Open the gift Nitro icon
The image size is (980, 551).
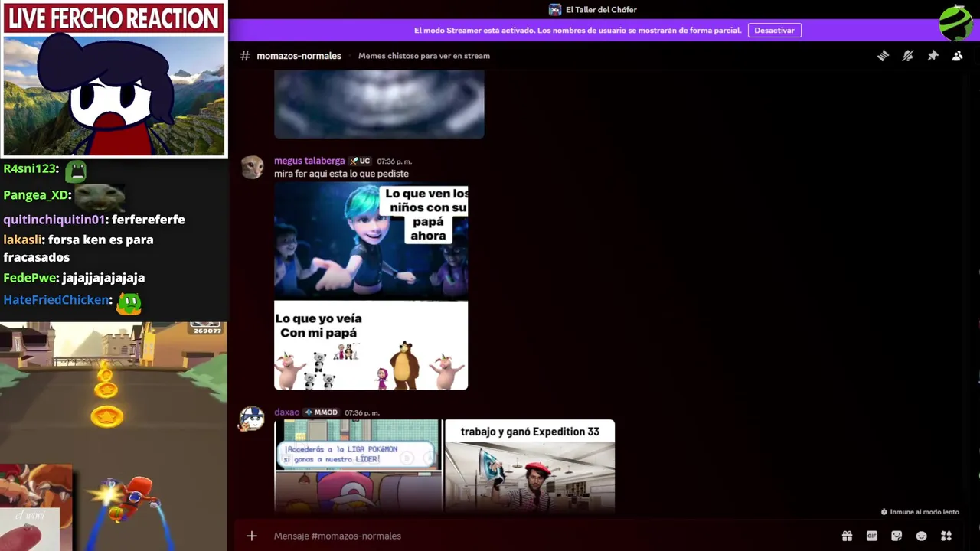[x=847, y=536]
